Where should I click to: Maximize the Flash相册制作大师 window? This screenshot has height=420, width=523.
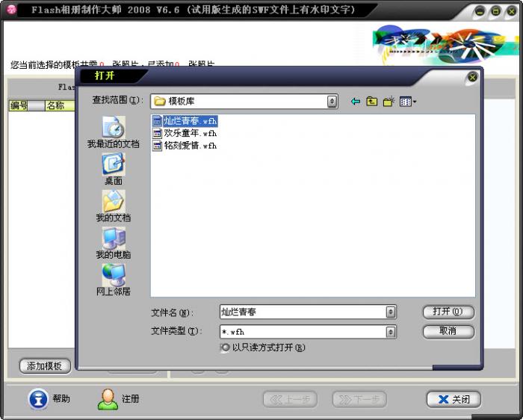[495, 12]
